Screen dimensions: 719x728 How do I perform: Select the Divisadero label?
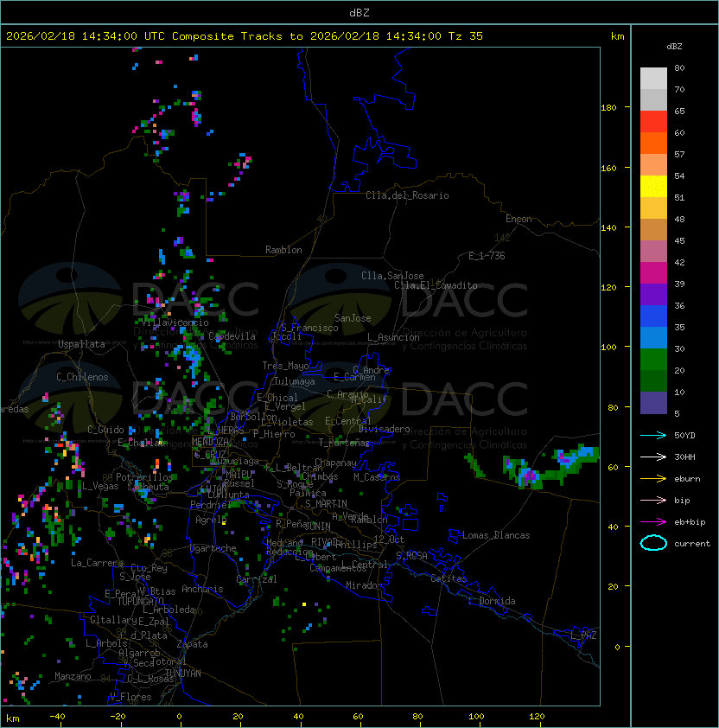coord(384,429)
